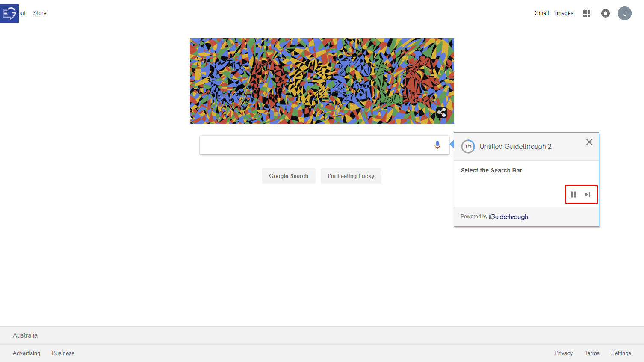Open the J account avatar
Image resolution: width=644 pixels, height=362 pixels.
coord(625,13)
